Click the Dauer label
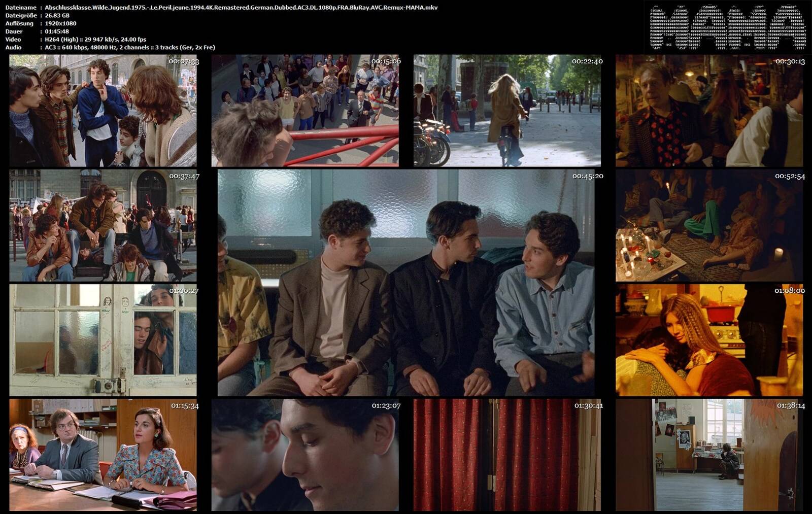812x514 pixels. (14, 31)
